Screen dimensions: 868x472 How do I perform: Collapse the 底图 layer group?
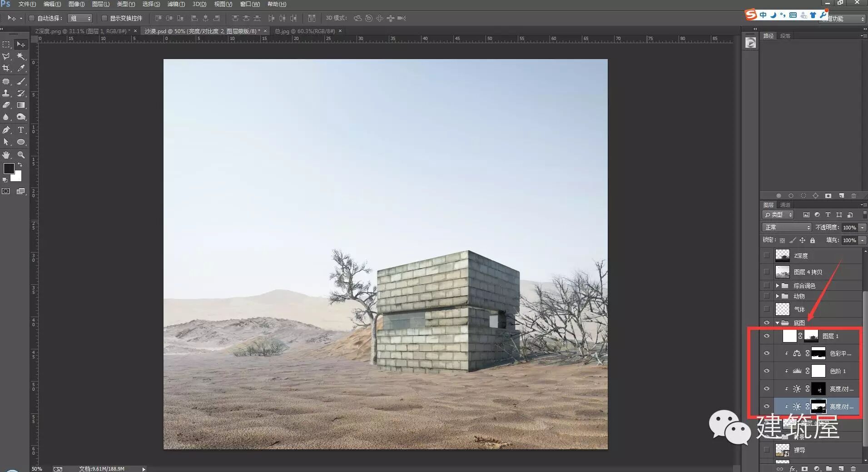(x=778, y=323)
